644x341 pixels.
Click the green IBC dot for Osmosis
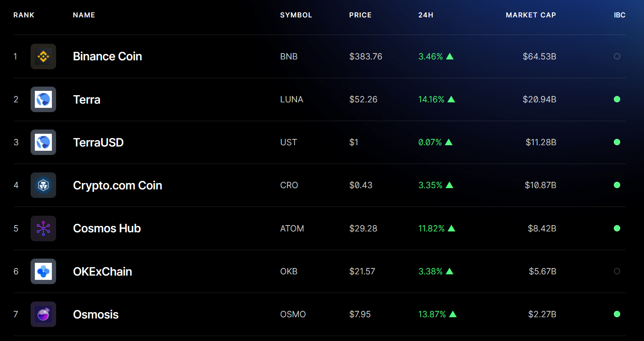coord(617,314)
